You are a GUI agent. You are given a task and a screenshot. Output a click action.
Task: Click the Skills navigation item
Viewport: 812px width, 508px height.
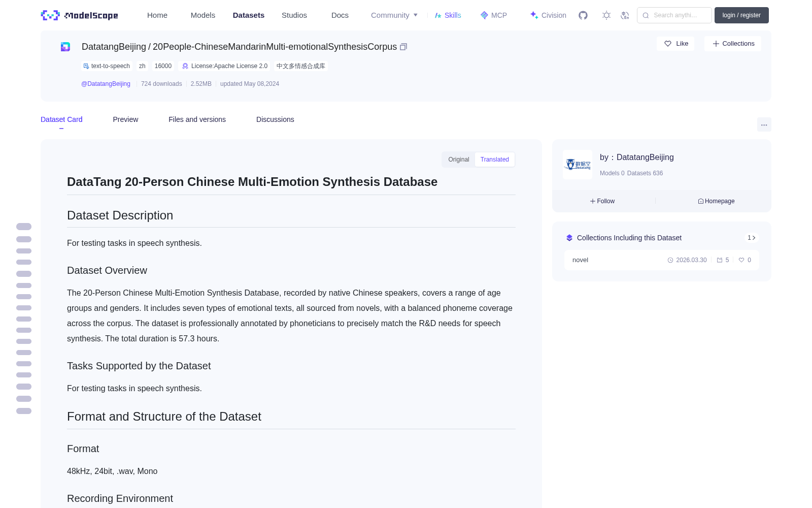448,15
